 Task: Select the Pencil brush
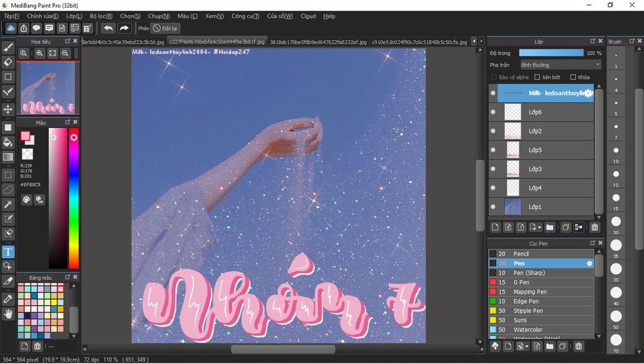click(x=541, y=254)
